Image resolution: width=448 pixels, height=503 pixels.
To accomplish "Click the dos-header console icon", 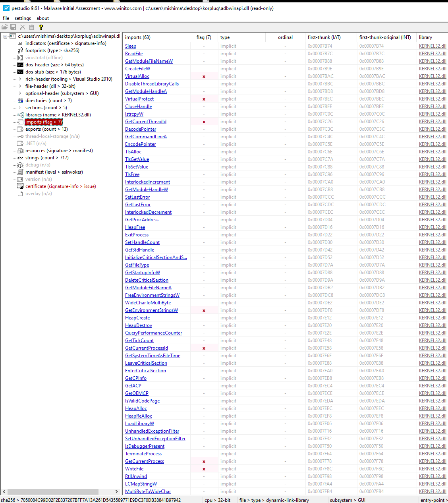I will 20,65.
